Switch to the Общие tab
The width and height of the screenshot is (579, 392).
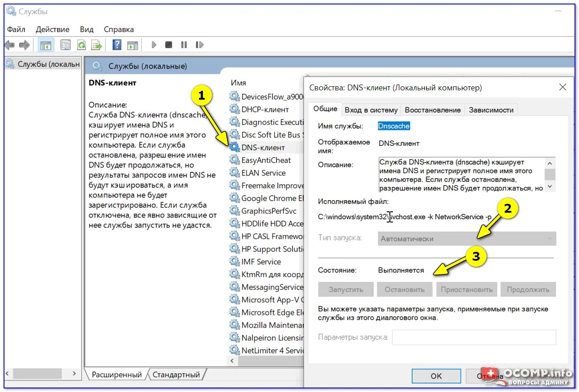[x=325, y=109]
